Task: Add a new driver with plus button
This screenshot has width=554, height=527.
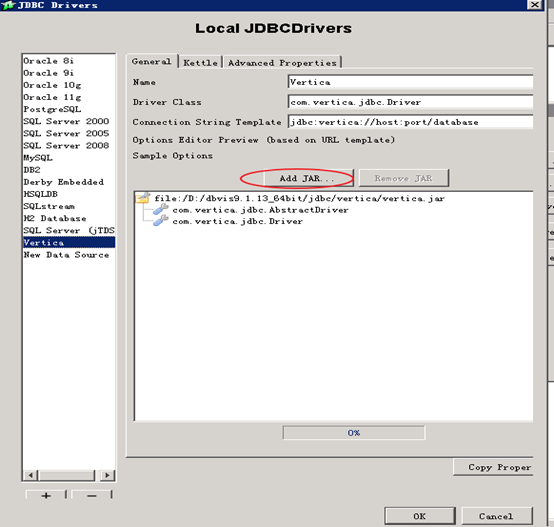Action: tap(46, 495)
